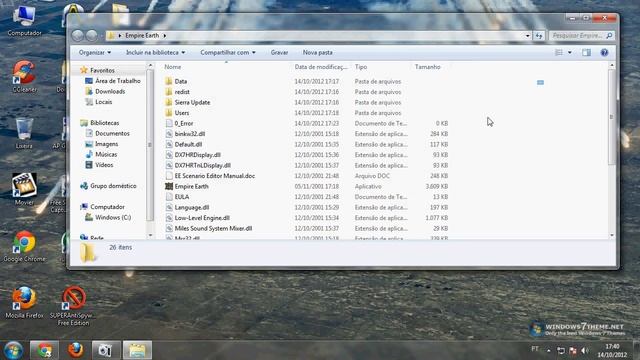The width and height of the screenshot is (640, 360).
Task: Open Compartilhar com dropdown
Action: (228, 52)
